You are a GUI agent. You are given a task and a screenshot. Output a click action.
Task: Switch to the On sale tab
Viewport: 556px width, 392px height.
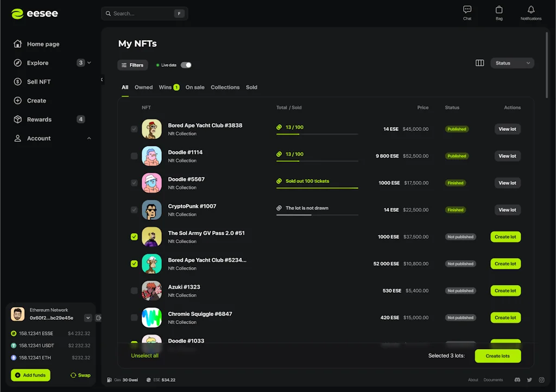point(195,87)
